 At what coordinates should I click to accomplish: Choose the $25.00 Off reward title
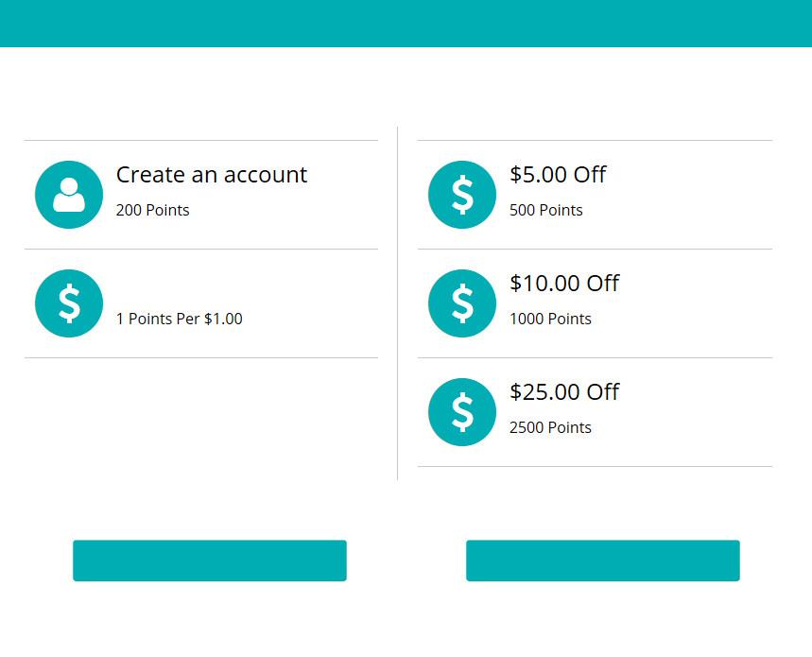(x=564, y=392)
